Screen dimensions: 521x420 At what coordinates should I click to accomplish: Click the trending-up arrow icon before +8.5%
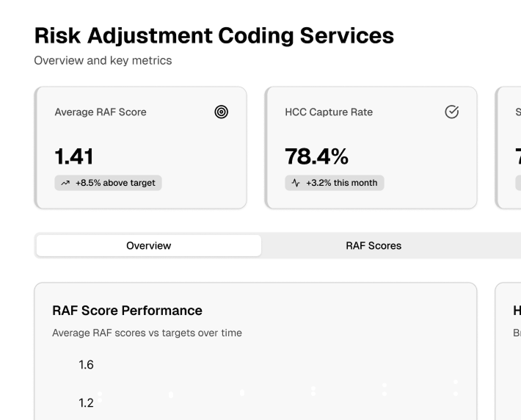tap(66, 183)
